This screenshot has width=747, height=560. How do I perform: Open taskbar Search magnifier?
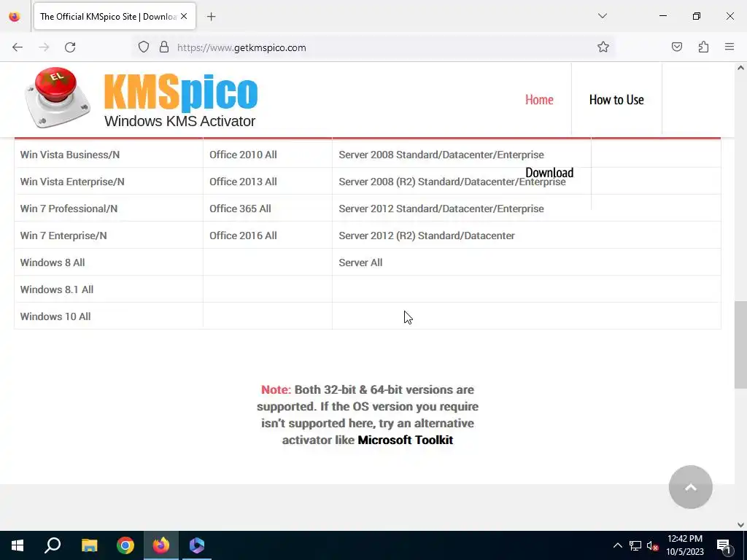(53, 545)
